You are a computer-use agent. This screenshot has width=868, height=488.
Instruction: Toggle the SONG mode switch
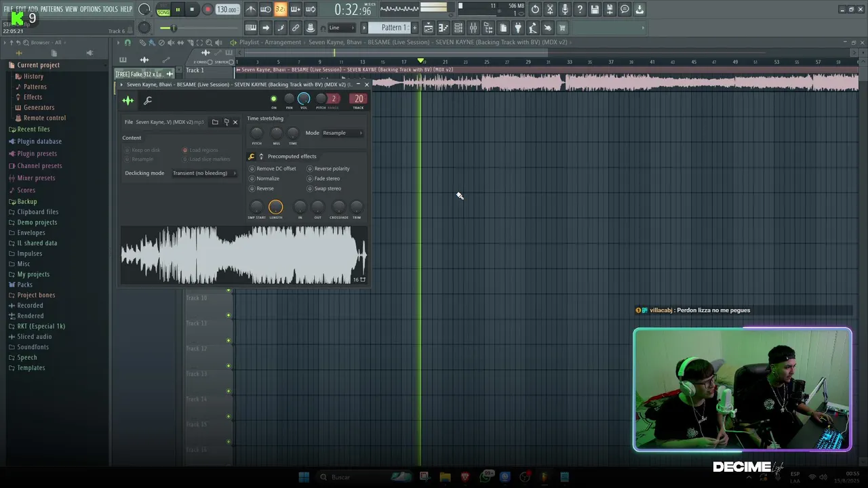point(163,12)
